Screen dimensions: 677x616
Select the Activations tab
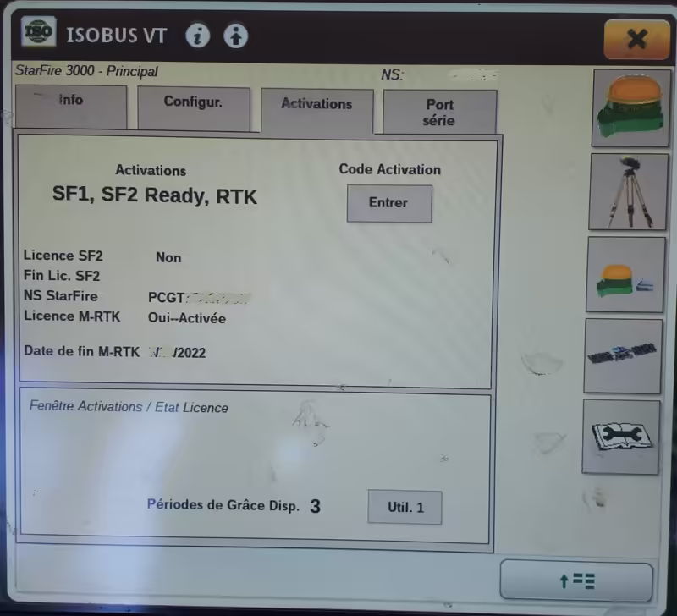click(x=316, y=108)
